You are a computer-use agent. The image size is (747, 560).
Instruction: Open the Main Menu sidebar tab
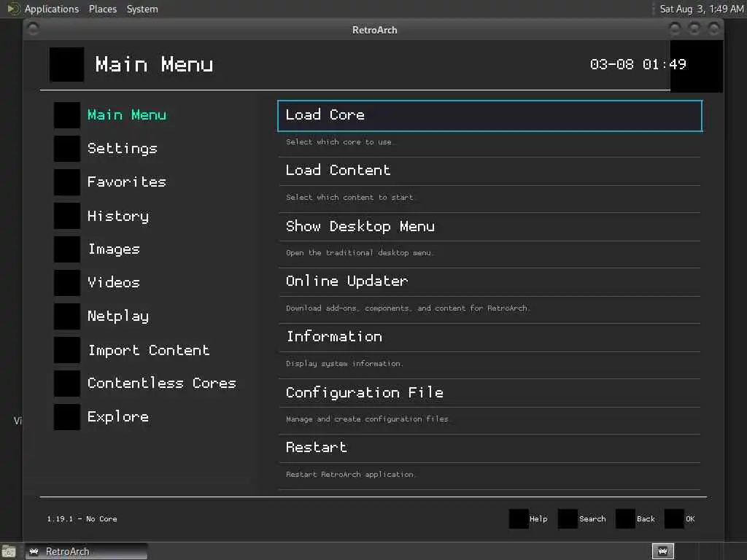[x=127, y=115]
